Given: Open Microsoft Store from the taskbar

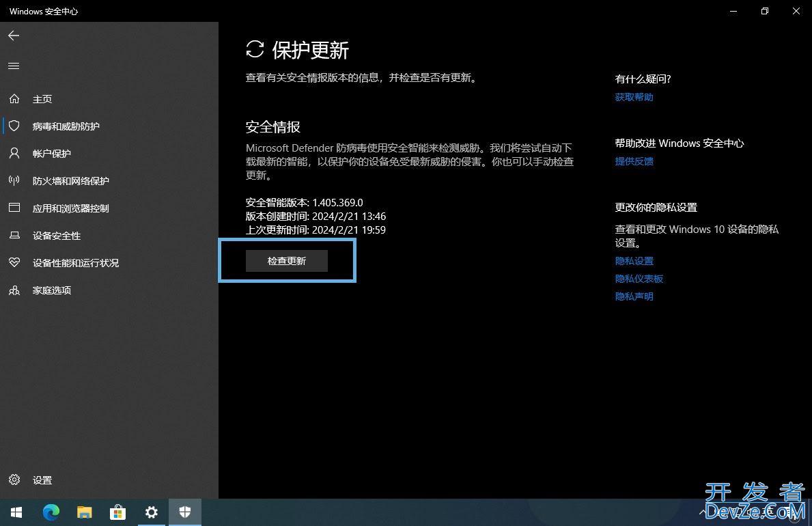Looking at the screenshot, I should [x=118, y=512].
